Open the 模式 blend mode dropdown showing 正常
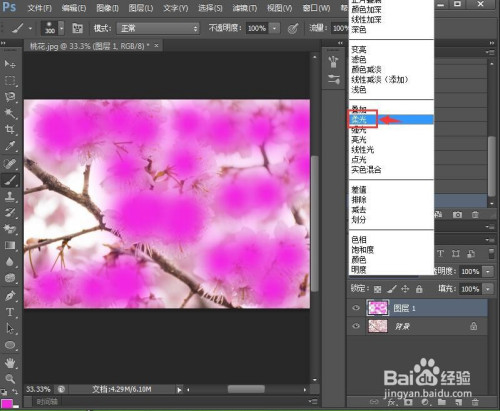 pyautogui.click(x=158, y=28)
